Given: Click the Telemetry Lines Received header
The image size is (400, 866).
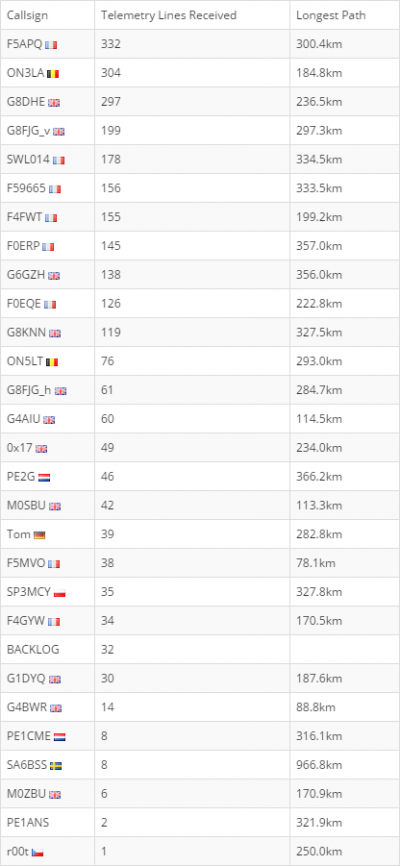Looking at the screenshot, I should [169, 15].
